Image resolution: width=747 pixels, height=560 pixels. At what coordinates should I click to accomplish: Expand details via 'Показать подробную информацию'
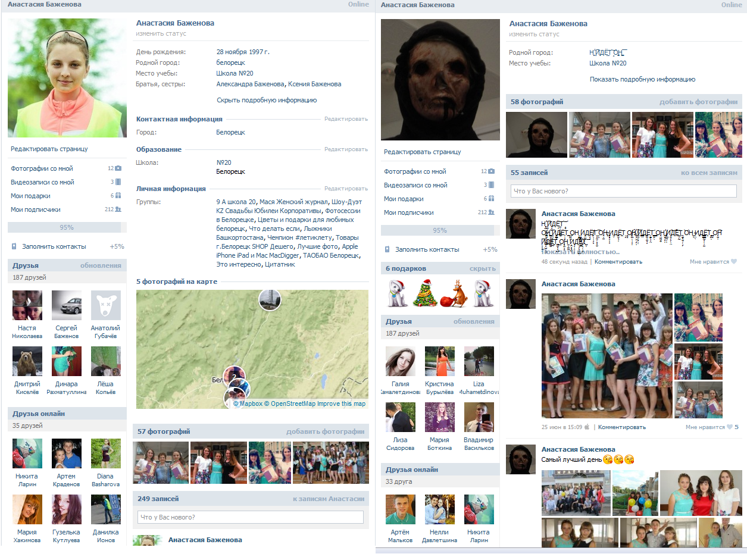click(642, 79)
